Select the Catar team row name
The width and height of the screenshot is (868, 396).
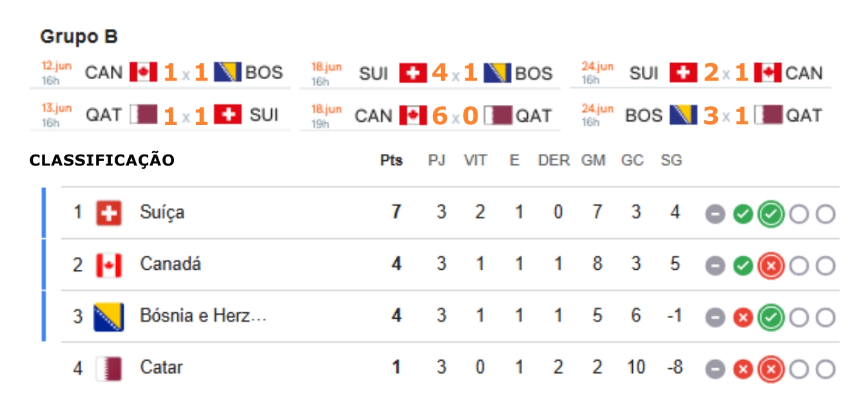point(162,368)
